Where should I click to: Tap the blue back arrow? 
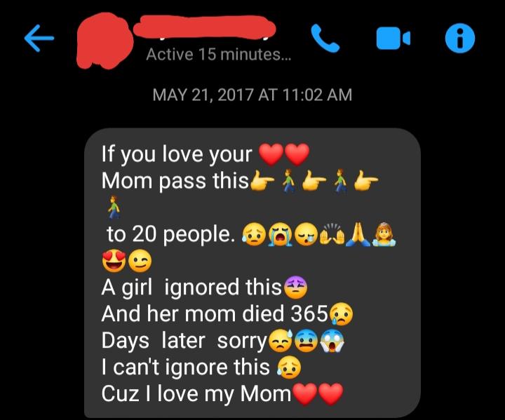pos(39,38)
